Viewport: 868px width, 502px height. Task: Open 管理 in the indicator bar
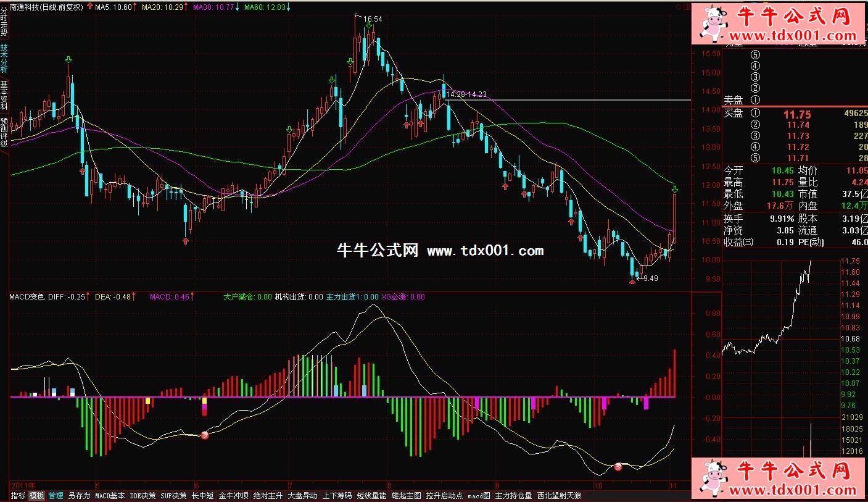(x=56, y=495)
